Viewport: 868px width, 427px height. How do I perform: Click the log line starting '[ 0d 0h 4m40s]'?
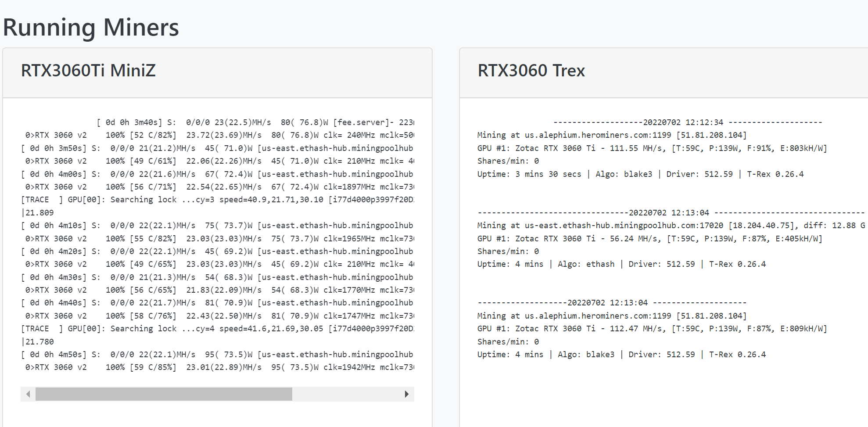[x=217, y=303]
